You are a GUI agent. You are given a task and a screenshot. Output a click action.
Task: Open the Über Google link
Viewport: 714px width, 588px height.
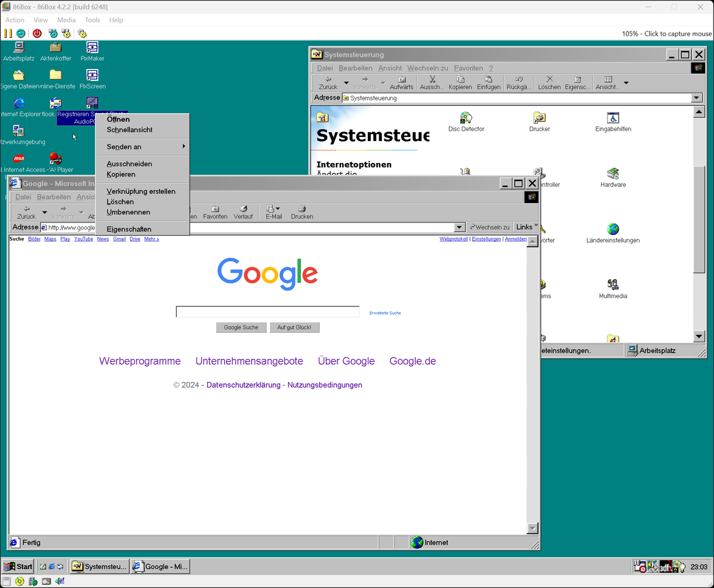click(x=346, y=361)
